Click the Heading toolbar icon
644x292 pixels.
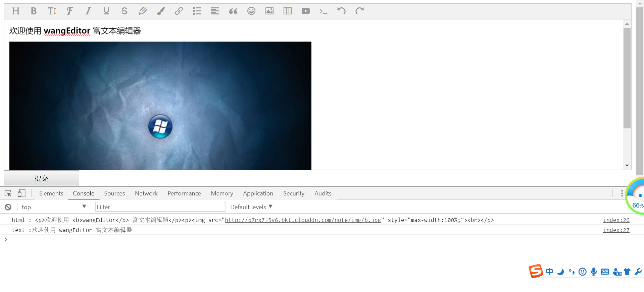tap(15, 11)
